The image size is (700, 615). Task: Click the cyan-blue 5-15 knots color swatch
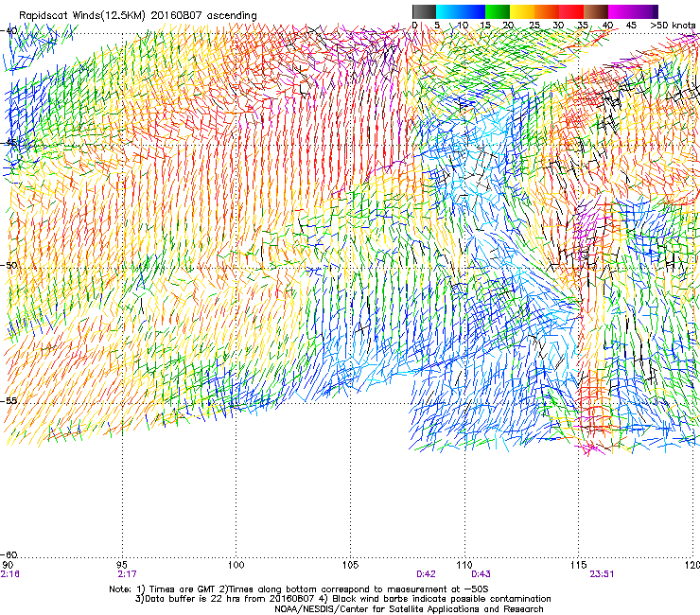(x=461, y=11)
